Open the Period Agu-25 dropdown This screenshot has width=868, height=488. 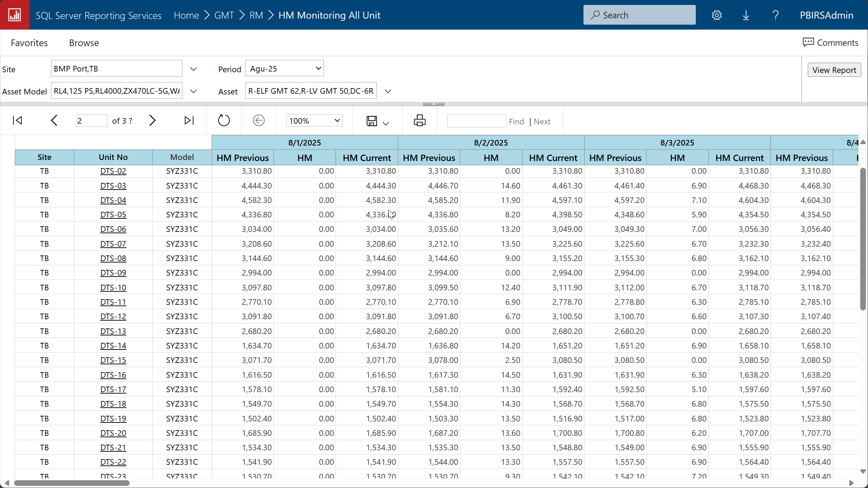[x=285, y=68]
